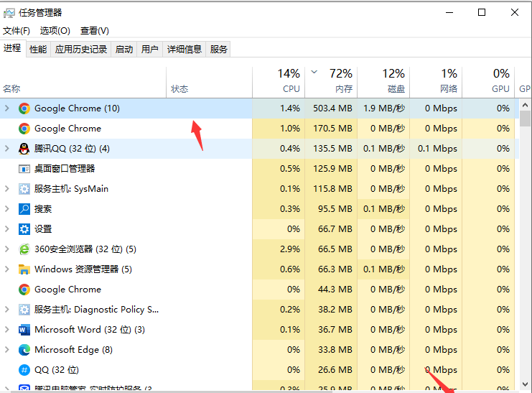Click the scrollbar up arrow
The height and width of the screenshot is (393, 532).
526,105
